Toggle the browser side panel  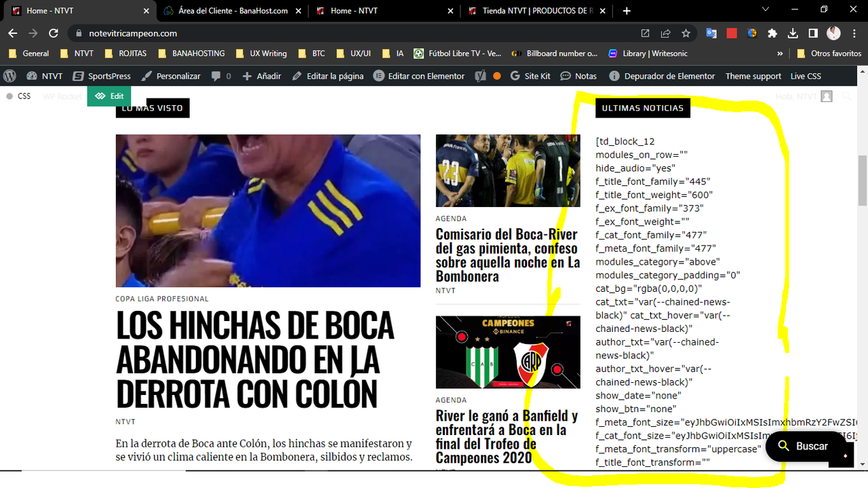pyautogui.click(x=813, y=33)
